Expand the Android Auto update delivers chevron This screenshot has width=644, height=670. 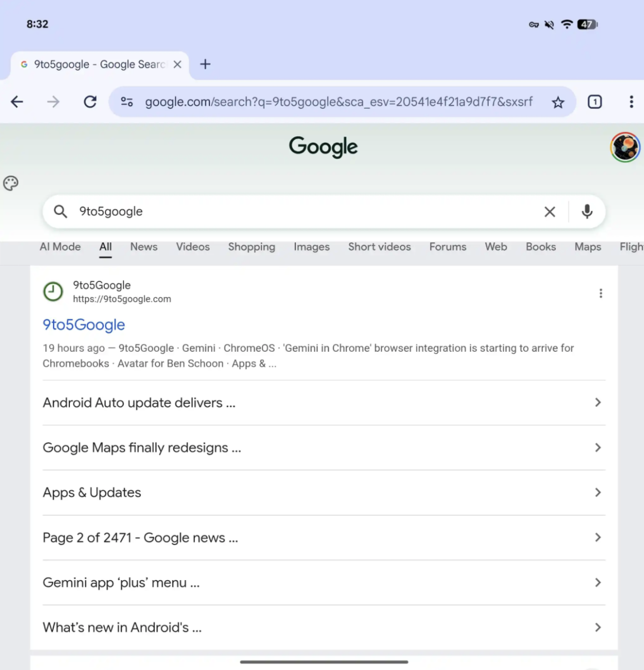[598, 402]
